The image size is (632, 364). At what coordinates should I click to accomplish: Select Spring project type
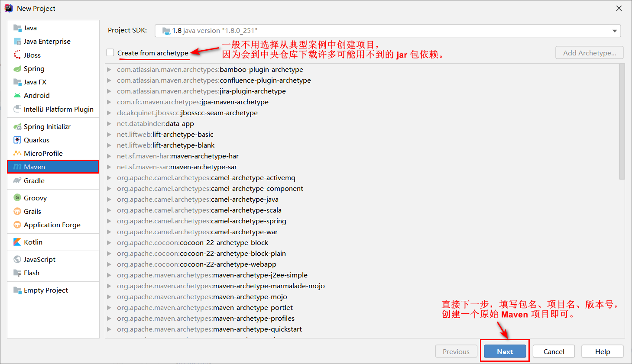tap(53, 68)
